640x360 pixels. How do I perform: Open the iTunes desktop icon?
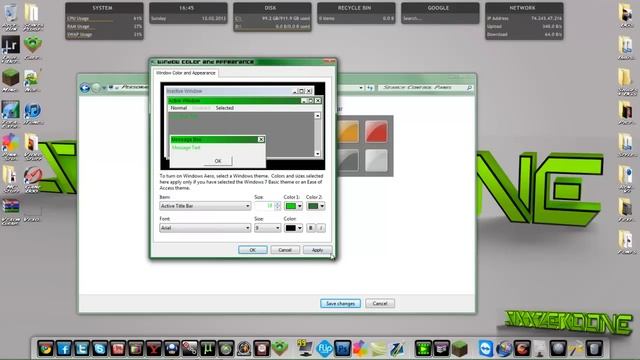[33, 111]
